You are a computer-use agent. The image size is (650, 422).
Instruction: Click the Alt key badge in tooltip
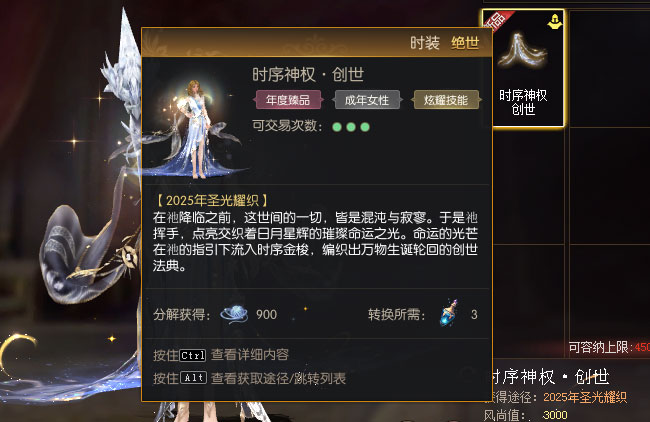194,378
